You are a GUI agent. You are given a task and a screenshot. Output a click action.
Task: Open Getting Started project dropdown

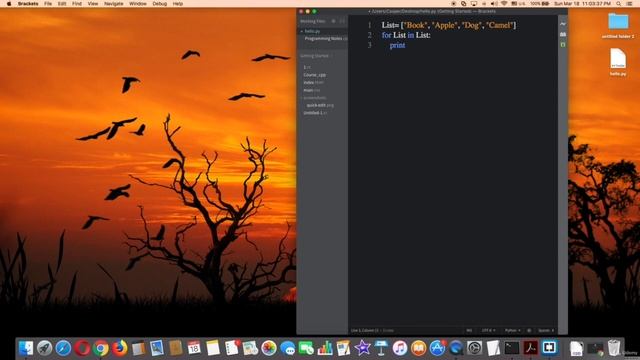point(316,56)
